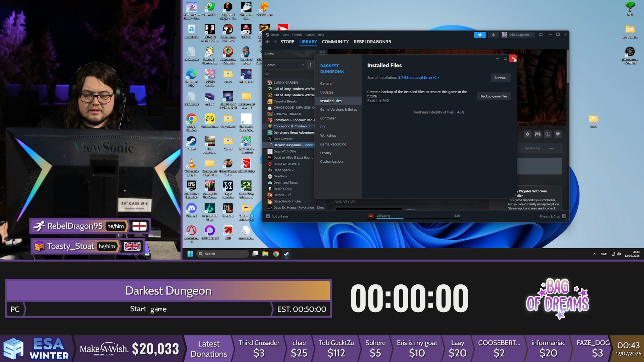Add to favorites with heart icon
The image size is (644, 362).
point(557,134)
